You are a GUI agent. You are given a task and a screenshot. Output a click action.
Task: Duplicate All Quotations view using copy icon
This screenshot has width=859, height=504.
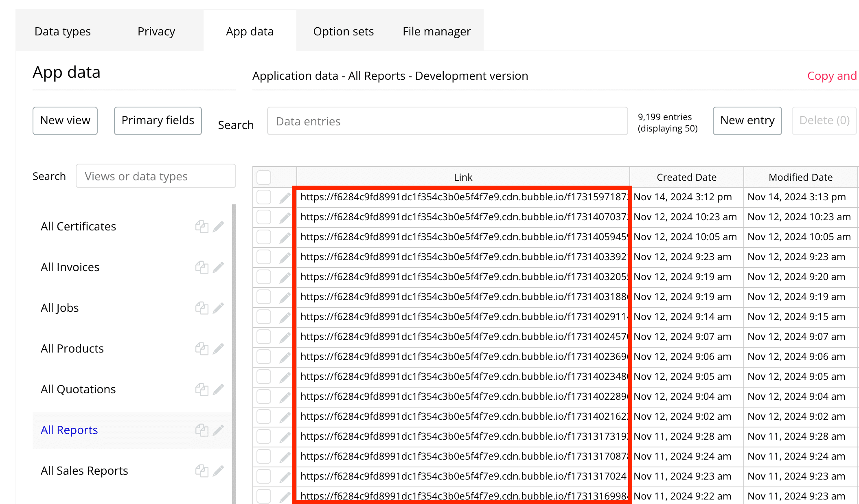click(x=202, y=389)
